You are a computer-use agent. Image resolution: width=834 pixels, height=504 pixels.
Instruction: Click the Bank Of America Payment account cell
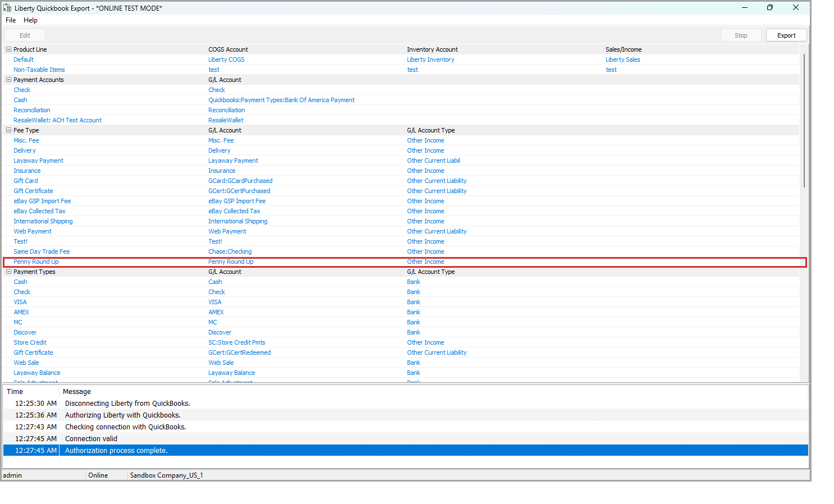[281, 100]
